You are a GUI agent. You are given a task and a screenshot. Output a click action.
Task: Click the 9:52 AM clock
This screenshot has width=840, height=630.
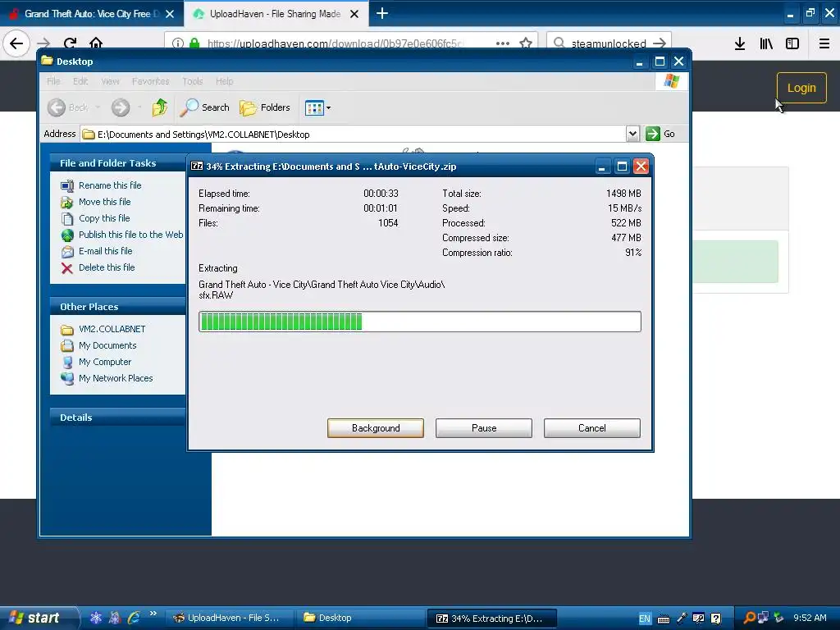click(x=810, y=618)
